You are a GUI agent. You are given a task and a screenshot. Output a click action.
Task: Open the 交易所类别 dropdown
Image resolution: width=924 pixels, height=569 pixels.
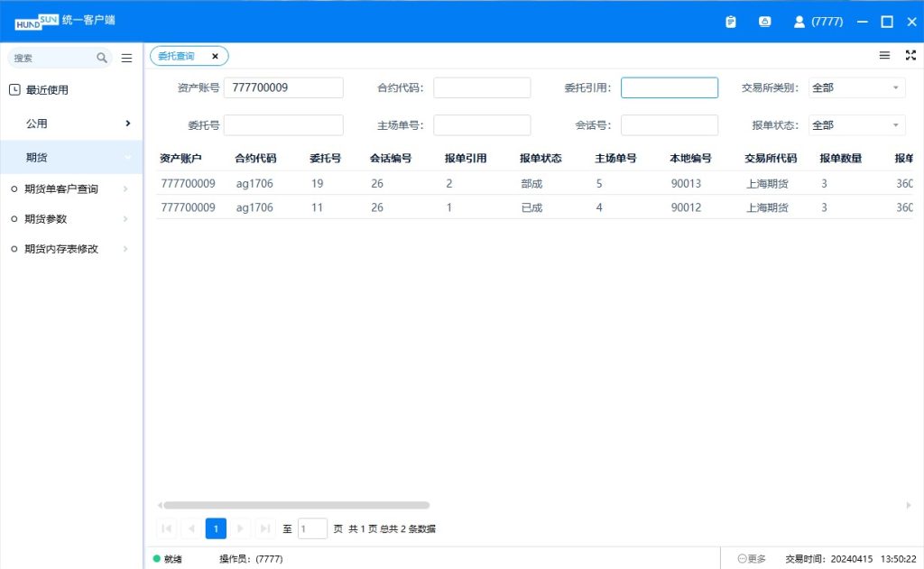tap(856, 87)
